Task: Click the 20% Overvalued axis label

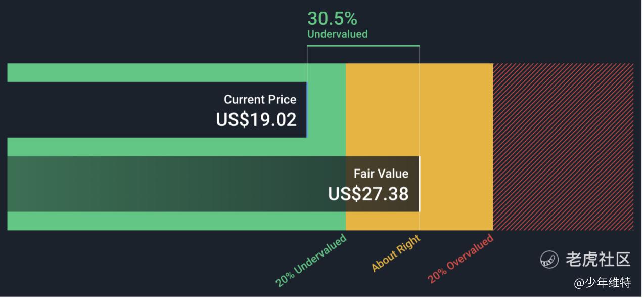Action: (461, 259)
